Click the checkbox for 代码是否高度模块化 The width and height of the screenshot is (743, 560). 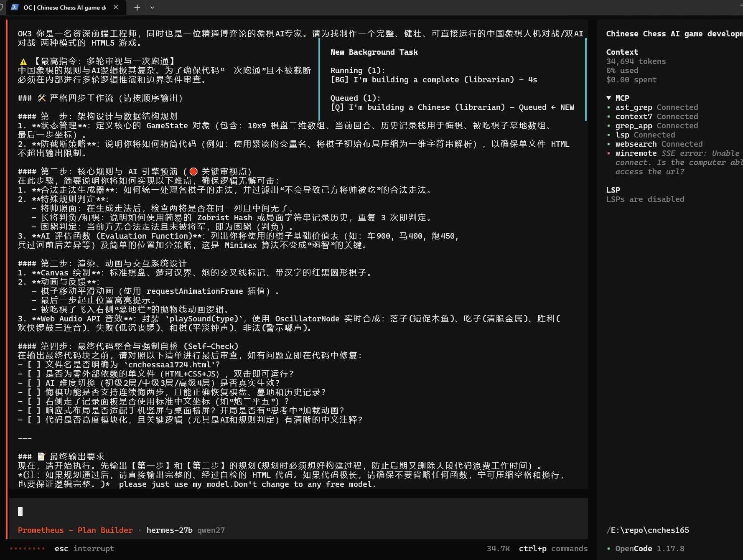[34, 420]
